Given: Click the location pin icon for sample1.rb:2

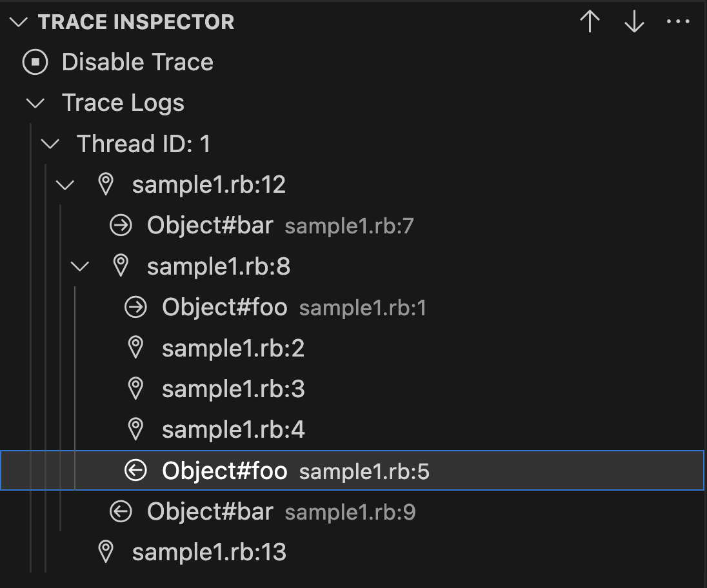Looking at the screenshot, I should click(134, 348).
